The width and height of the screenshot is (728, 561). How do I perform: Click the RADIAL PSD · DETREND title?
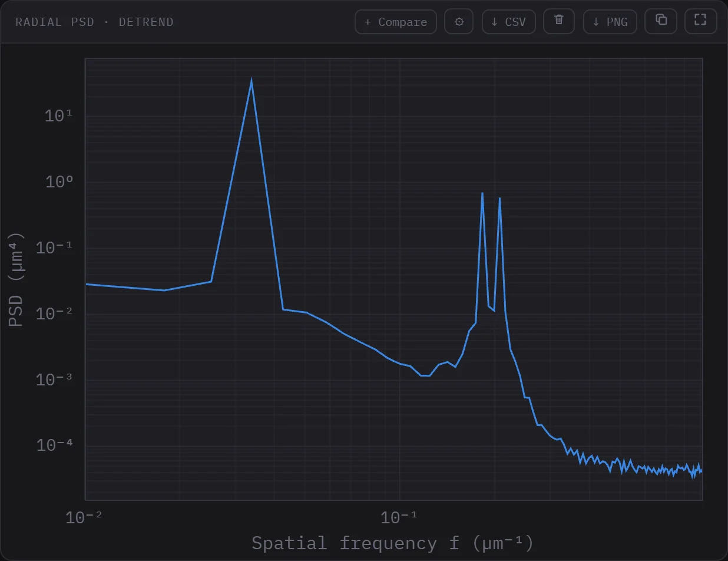[x=94, y=22]
